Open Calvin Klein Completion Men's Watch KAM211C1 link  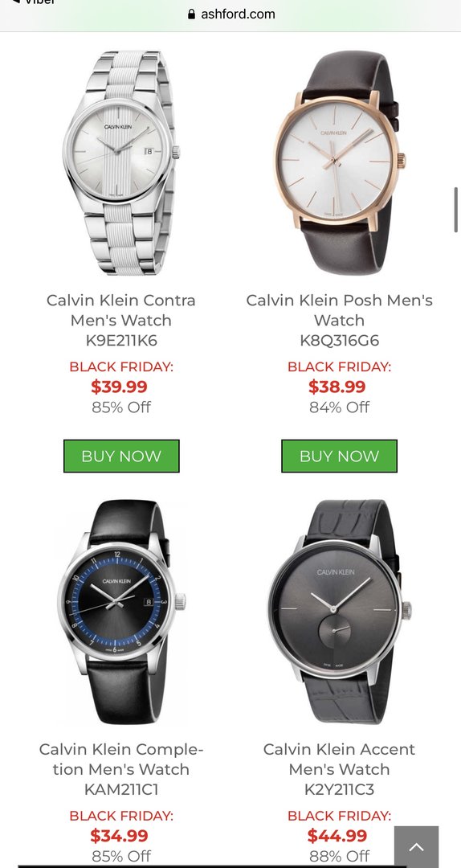coord(121,769)
